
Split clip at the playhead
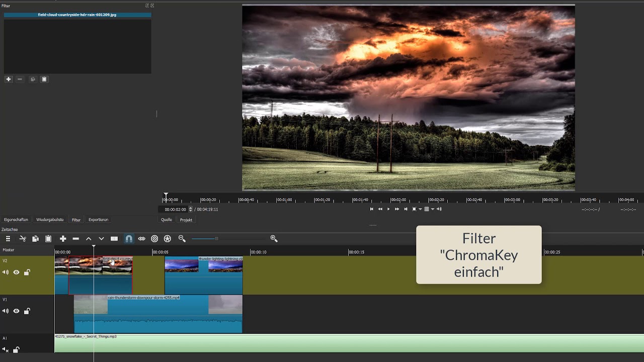pos(114,239)
